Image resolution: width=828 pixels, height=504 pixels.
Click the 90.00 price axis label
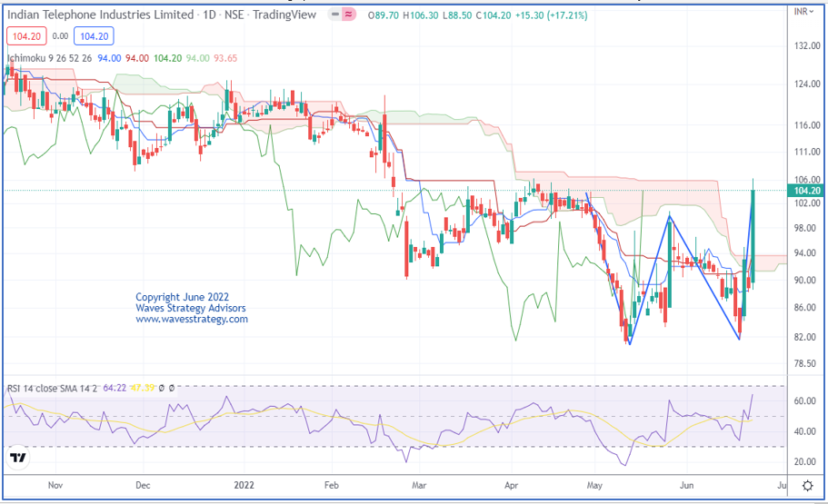(x=805, y=281)
